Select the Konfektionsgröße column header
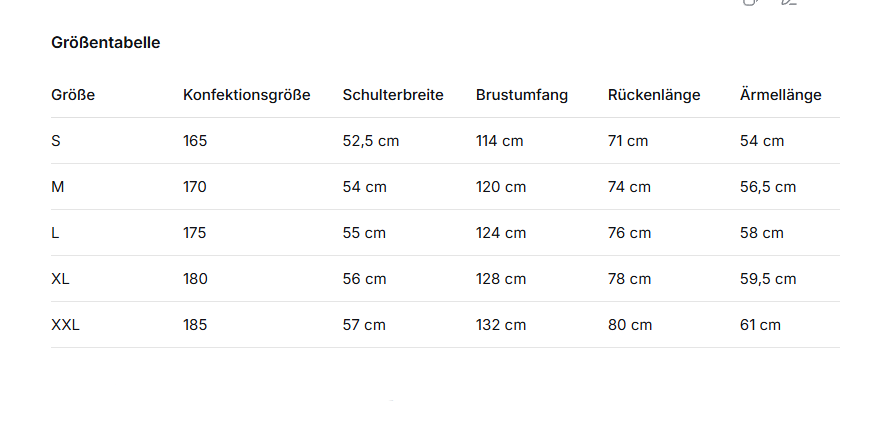 247,95
